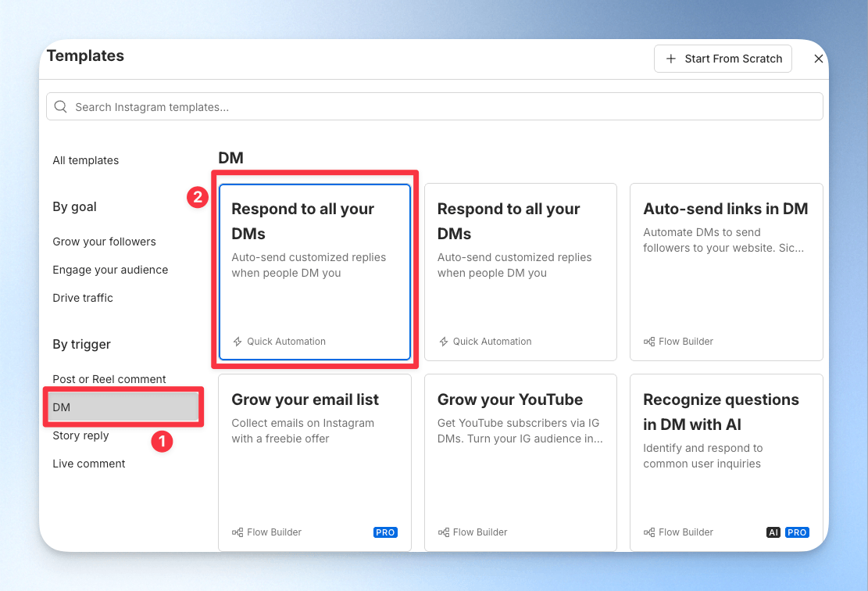Screen dimensions: 868x591
Task: Select the Drive traffic goal
Action: tap(83, 298)
